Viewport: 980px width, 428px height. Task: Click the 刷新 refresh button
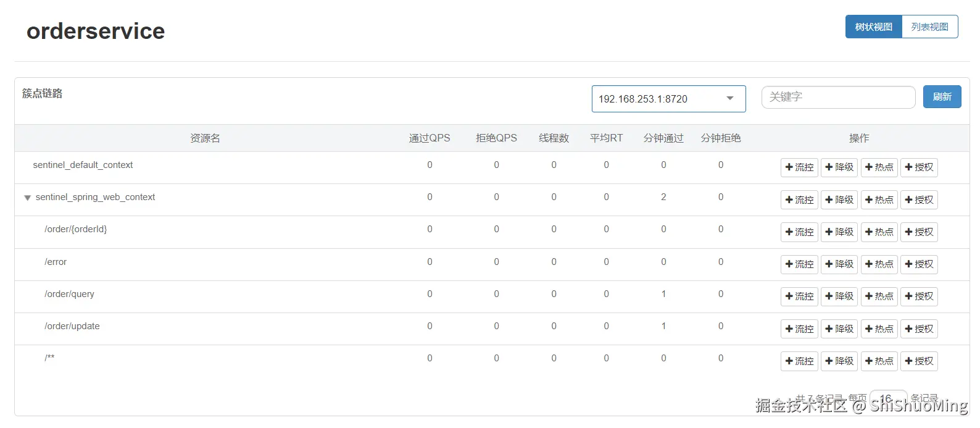click(942, 97)
